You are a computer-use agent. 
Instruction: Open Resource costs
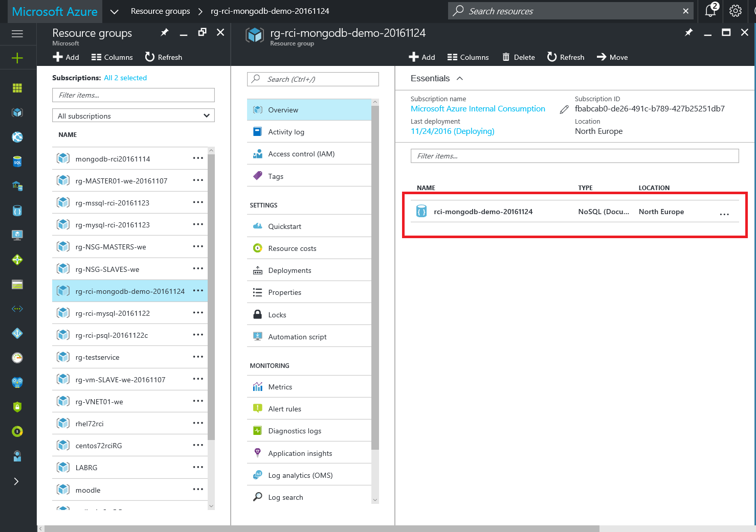[309, 248]
